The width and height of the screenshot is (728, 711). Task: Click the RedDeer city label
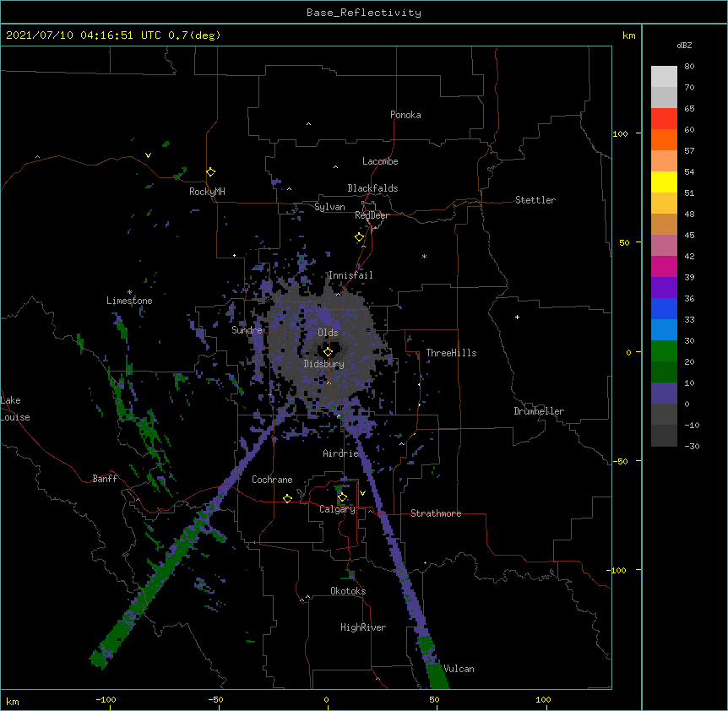(372, 215)
